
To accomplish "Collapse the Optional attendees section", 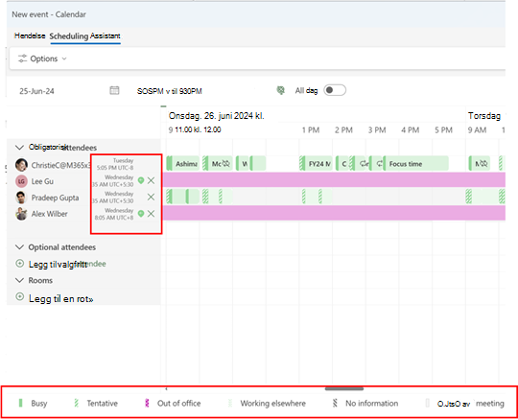I will click(20, 247).
